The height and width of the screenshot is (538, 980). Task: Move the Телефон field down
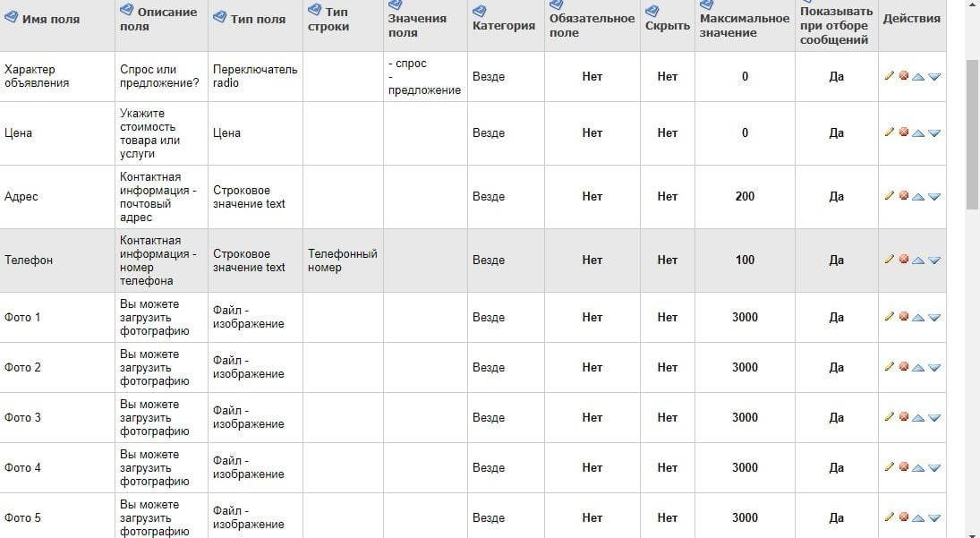click(934, 260)
